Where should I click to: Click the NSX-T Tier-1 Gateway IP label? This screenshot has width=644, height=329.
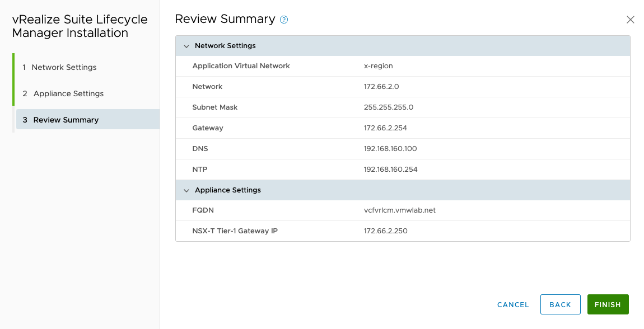[235, 231]
